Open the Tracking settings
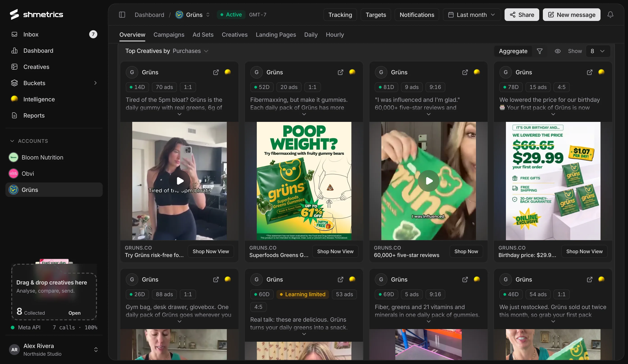628x364 pixels. point(340,15)
